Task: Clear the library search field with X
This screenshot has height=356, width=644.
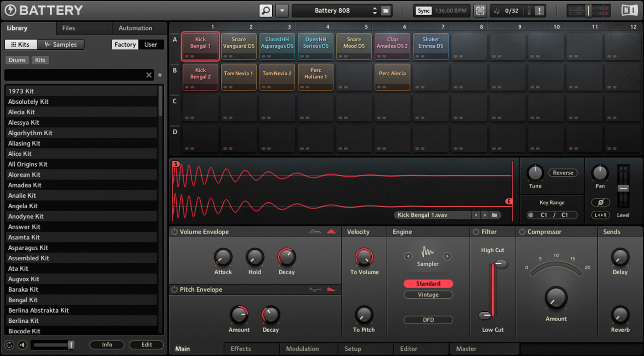Action: tap(149, 75)
